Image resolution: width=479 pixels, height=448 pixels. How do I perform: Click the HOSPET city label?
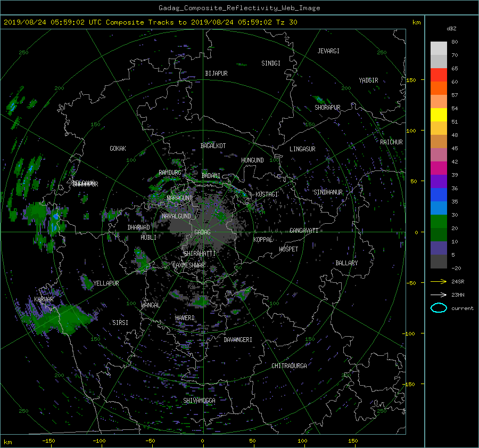click(288, 249)
